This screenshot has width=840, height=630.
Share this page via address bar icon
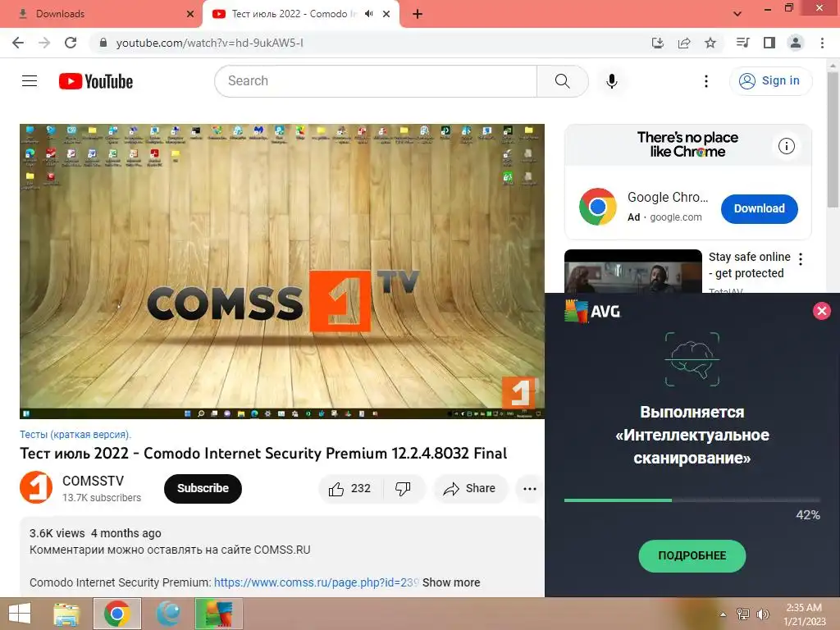click(x=684, y=43)
